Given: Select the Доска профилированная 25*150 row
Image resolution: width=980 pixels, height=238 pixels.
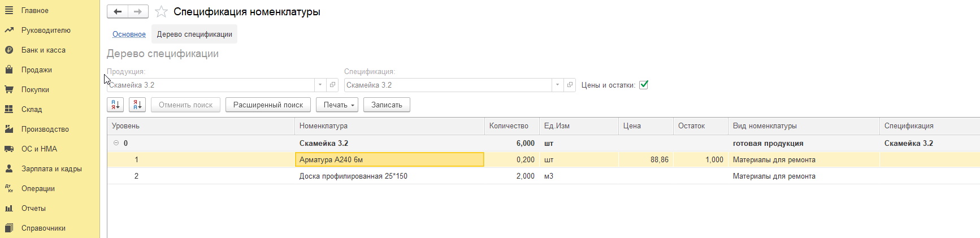Looking at the screenshot, I should [x=543, y=176].
